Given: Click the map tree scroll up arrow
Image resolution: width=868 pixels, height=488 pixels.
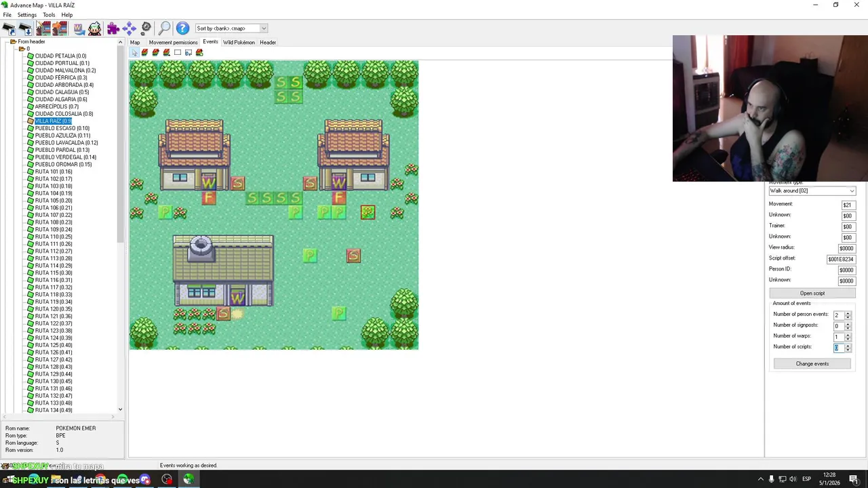Looking at the screenshot, I should pos(121,43).
